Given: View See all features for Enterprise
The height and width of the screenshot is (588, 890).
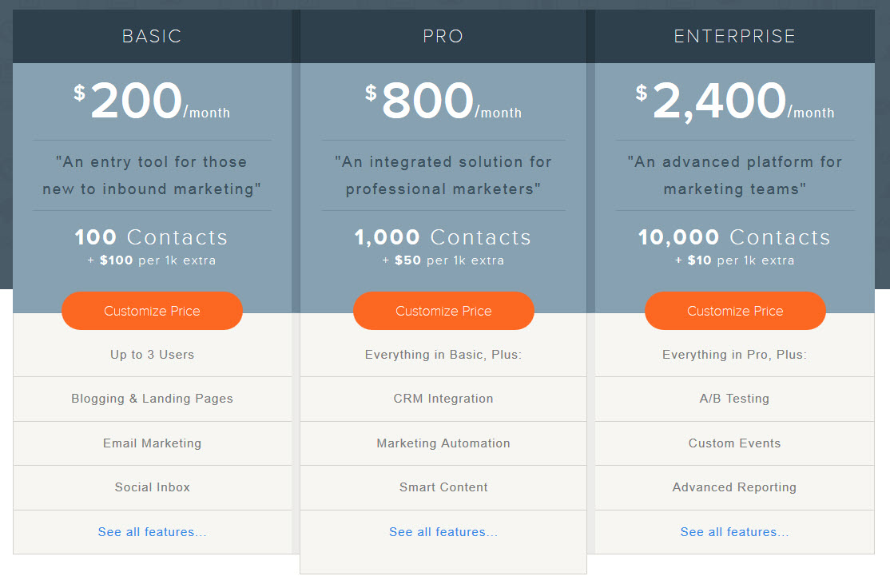Looking at the screenshot, I should click(x=734, y=532).
